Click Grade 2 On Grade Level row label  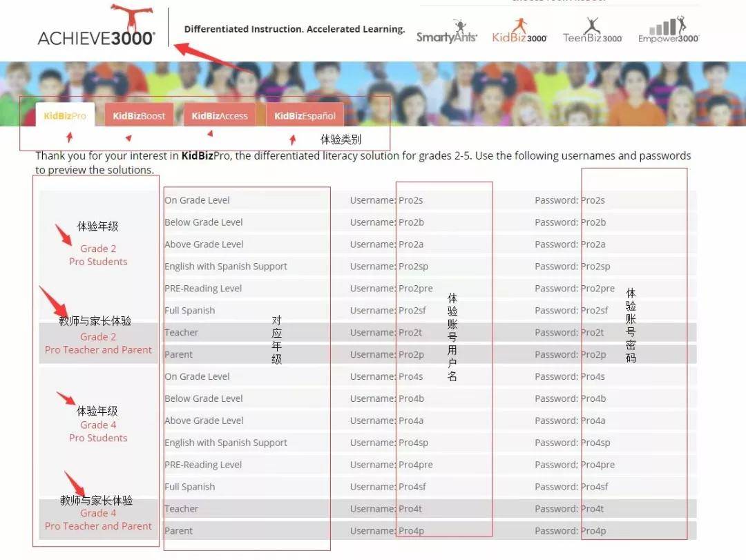(x=197, y=200)
